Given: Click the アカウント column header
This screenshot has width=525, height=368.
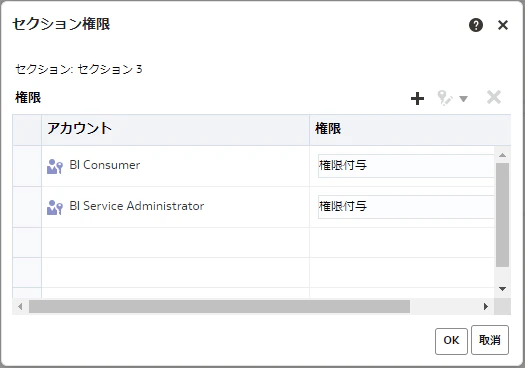Looking at the screenshot, I should [x=175, y=130].
